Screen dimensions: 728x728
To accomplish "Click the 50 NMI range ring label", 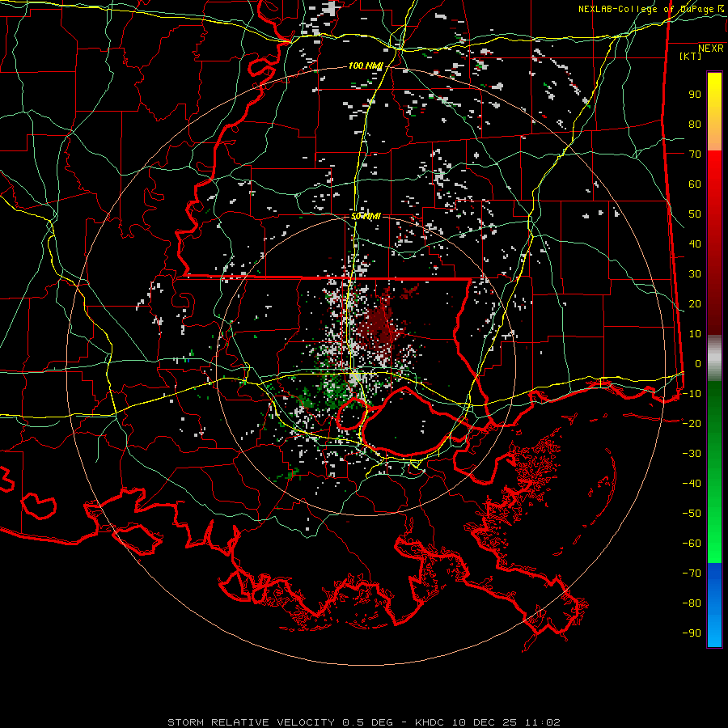I will pos(366,216).
